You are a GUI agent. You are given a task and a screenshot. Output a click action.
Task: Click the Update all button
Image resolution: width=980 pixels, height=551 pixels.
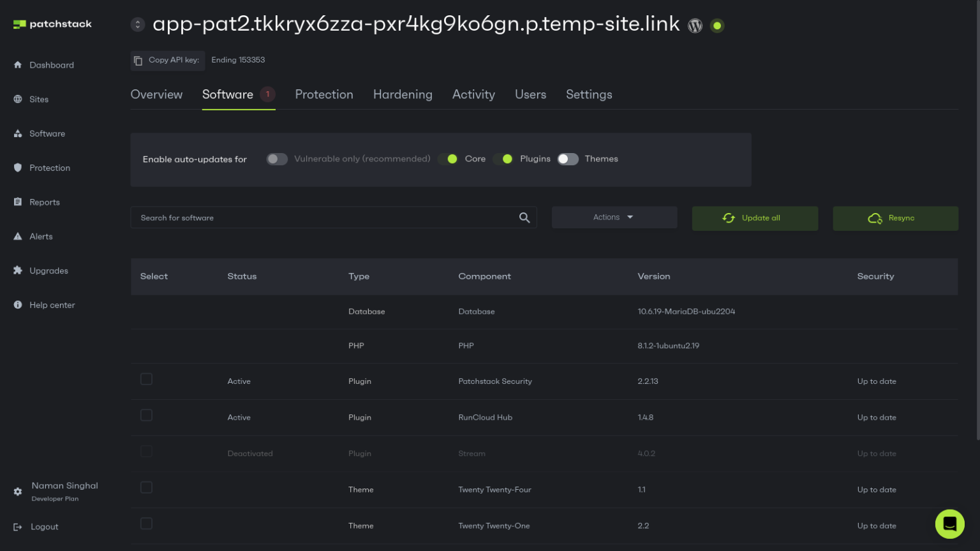tap(755, 217)
